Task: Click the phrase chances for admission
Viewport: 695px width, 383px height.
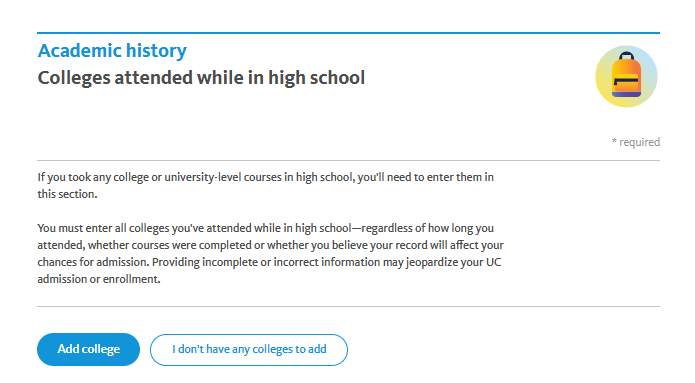Action: [93, 262]
